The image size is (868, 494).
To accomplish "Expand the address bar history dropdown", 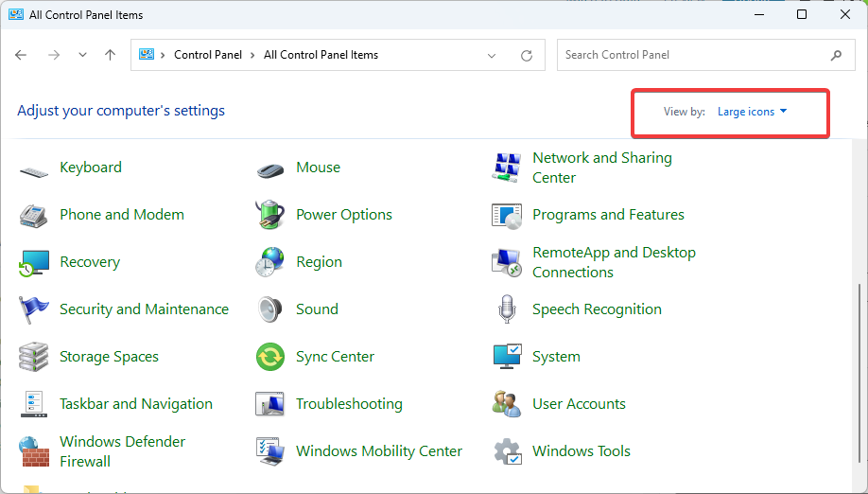I will 492,56.
